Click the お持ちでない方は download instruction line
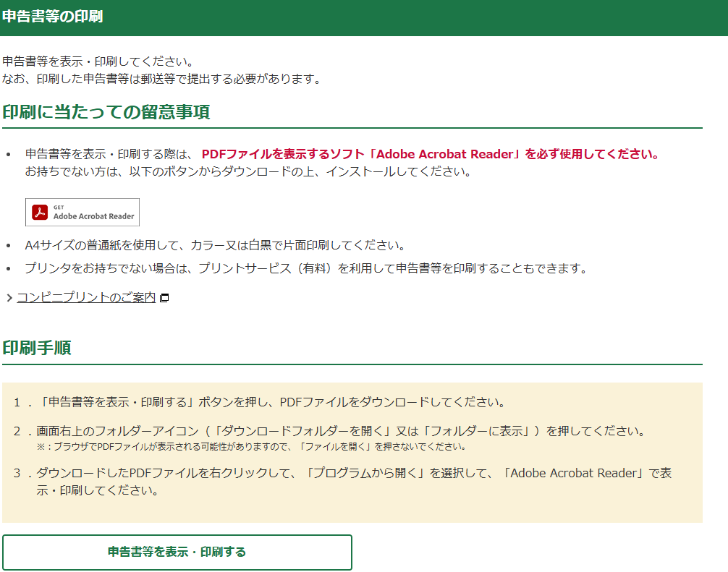This screenshot has width=728, height=572. click(247, 172)
